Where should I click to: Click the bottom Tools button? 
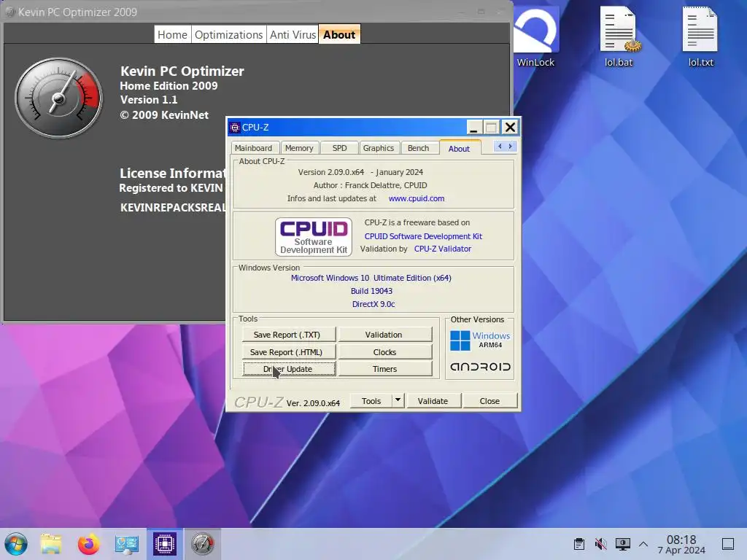[x=371, y=401]
